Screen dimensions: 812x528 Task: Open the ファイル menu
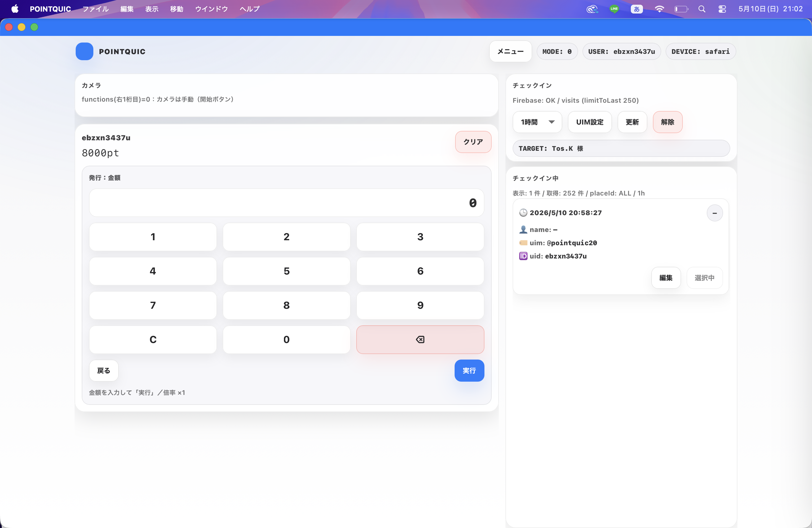tap(96, 9)
